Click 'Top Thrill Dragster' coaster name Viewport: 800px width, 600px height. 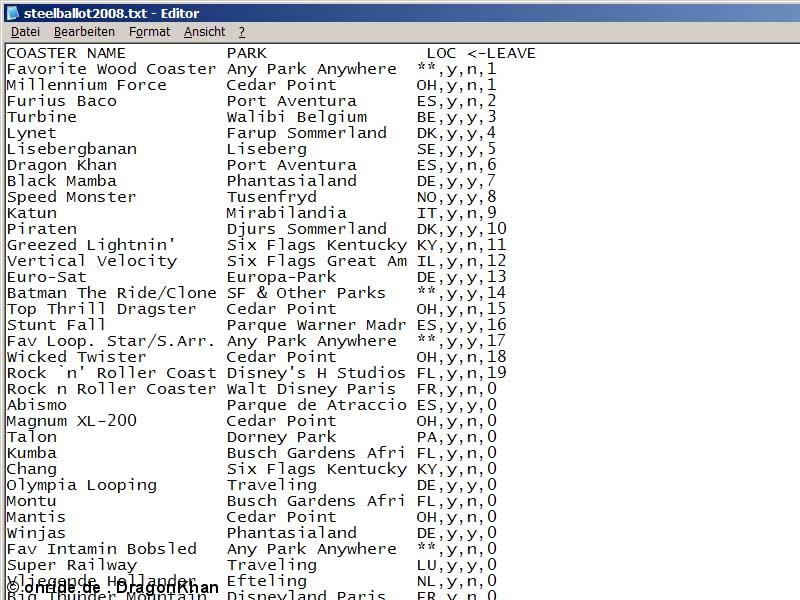tap(102, 309)
